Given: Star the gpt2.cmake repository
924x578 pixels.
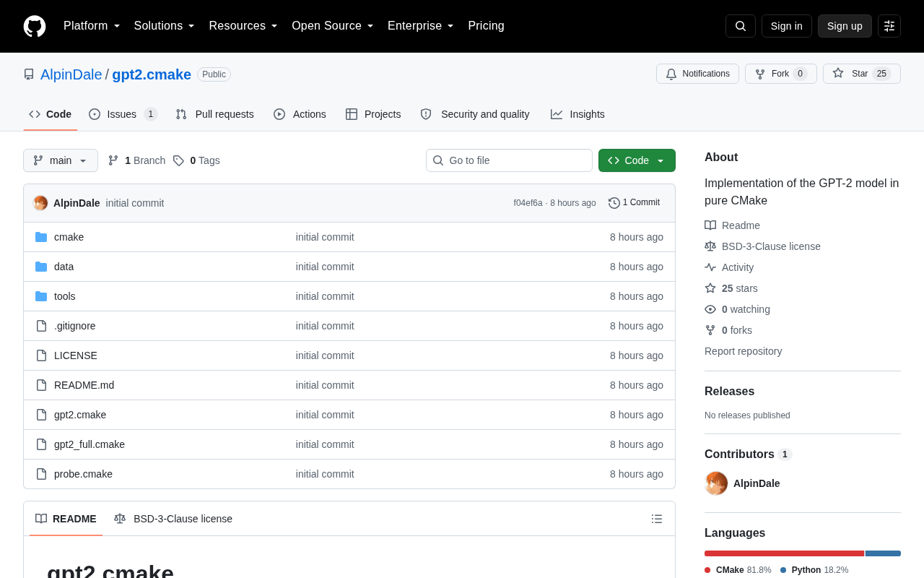Looking at the screenshot, I should point(862,74).
